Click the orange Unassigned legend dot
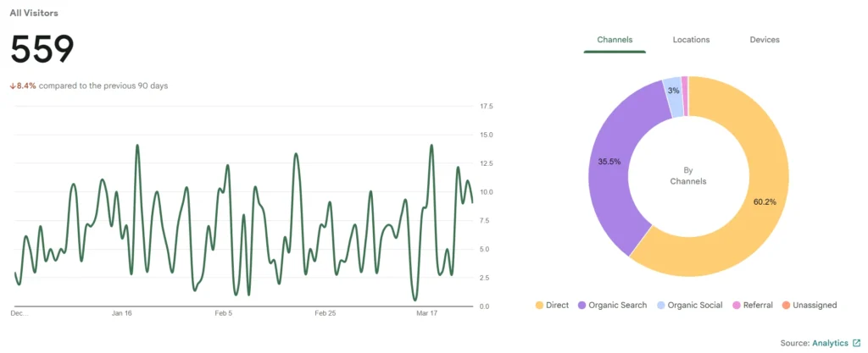The height and width of the screenshot is (353, 868). 785,305
